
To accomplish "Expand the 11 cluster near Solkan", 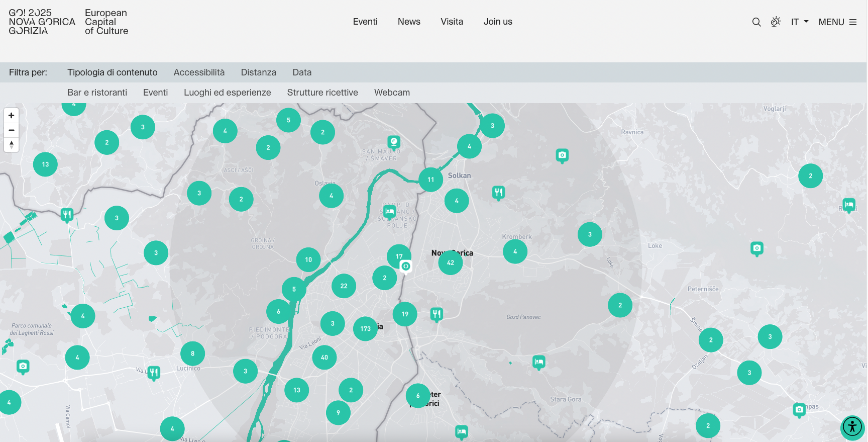I will click(x=431, y=180).
